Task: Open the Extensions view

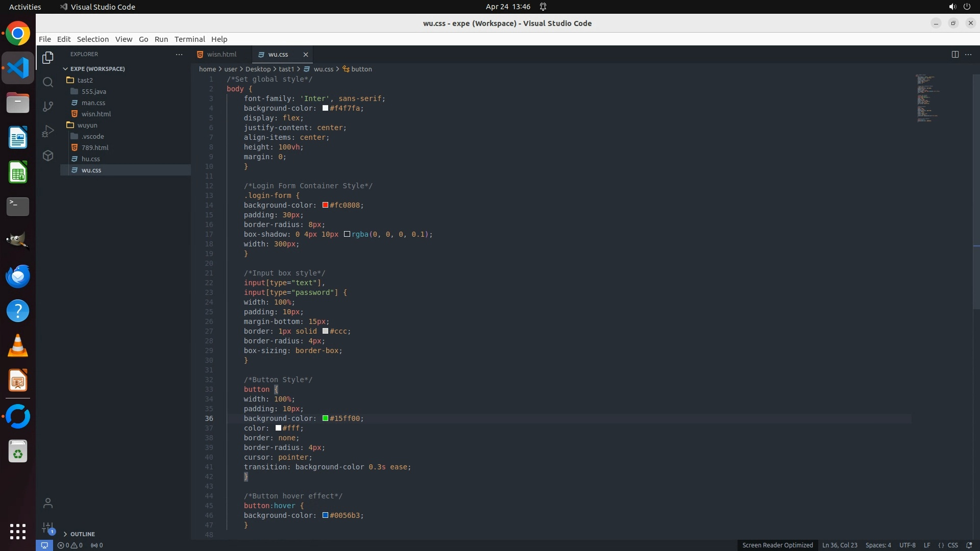Action: tap(48, 156)
